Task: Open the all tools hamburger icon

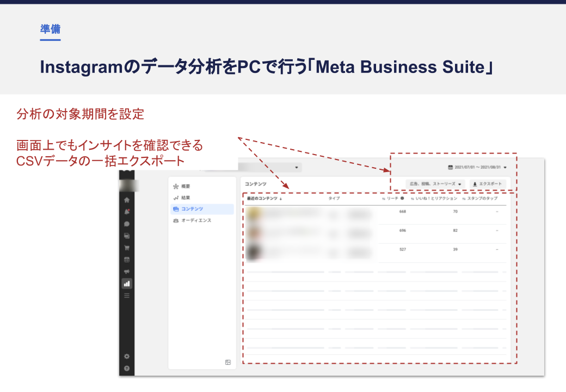Action: [127, 296]
